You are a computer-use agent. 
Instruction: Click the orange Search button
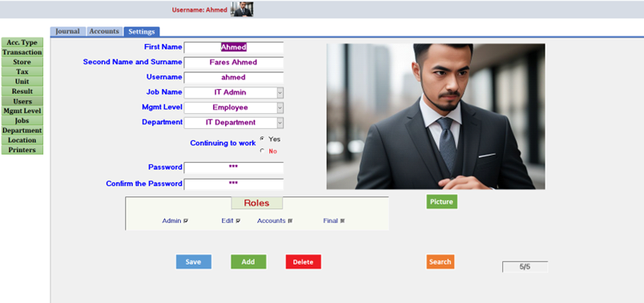(x=440, y=262)
